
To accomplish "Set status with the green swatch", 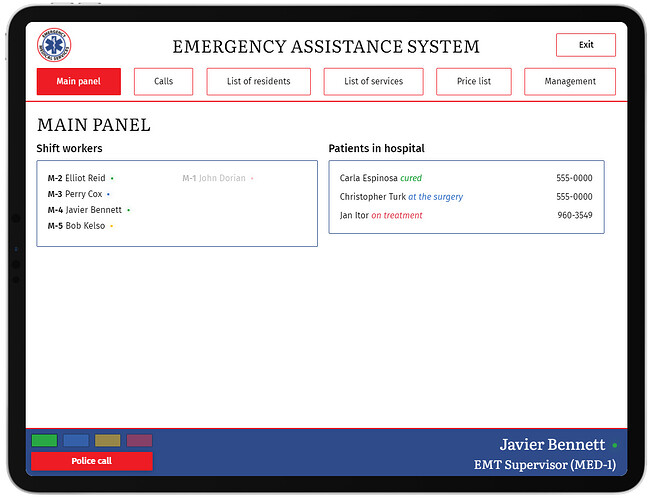I will click(44, 440).
